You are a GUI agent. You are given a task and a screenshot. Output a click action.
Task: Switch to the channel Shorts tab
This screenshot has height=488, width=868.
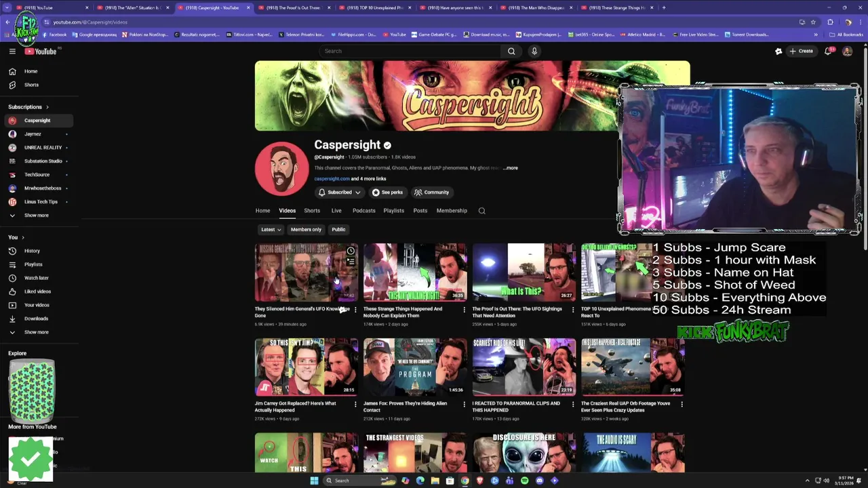click(312, 211)
